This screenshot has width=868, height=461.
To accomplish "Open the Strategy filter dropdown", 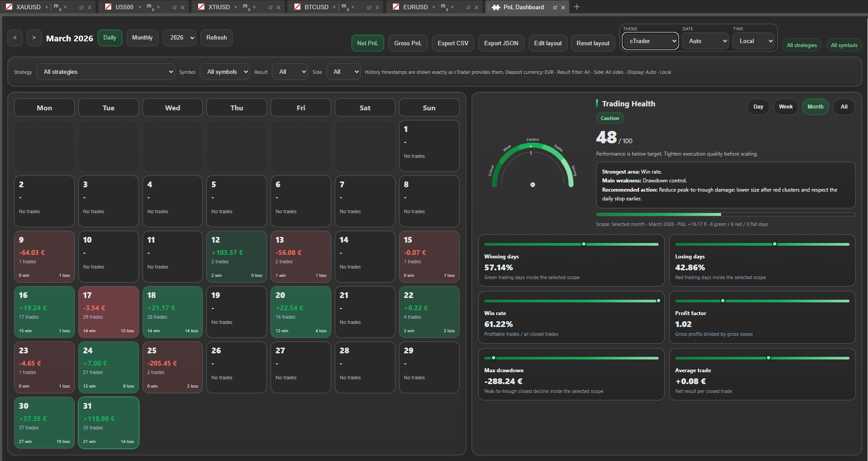I will (106, 72).
